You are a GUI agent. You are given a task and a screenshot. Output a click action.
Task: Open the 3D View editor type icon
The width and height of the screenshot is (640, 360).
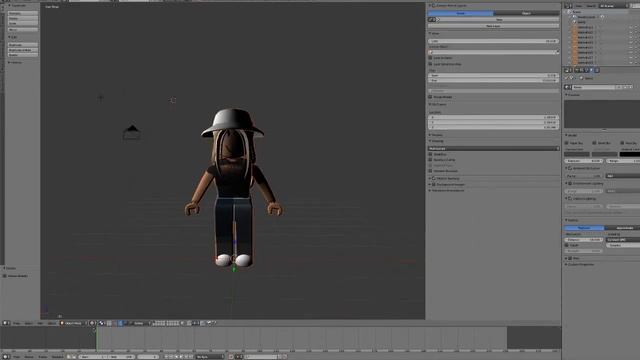6,323
